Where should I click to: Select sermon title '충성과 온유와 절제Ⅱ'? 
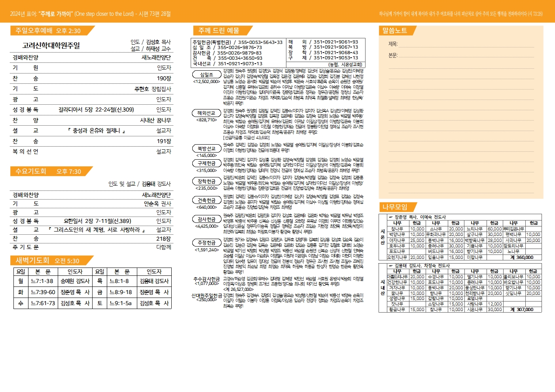click(x=97, y=130)
